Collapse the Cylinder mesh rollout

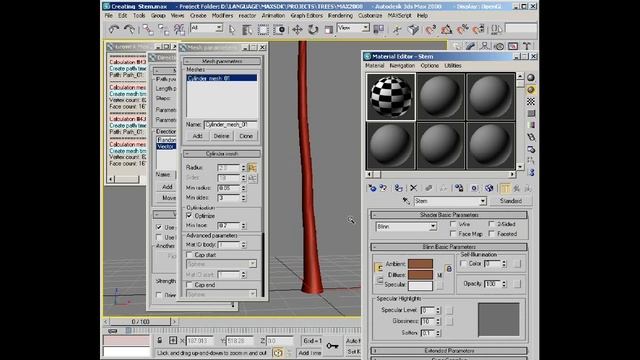pyautogui.click(x=222, y=154)
